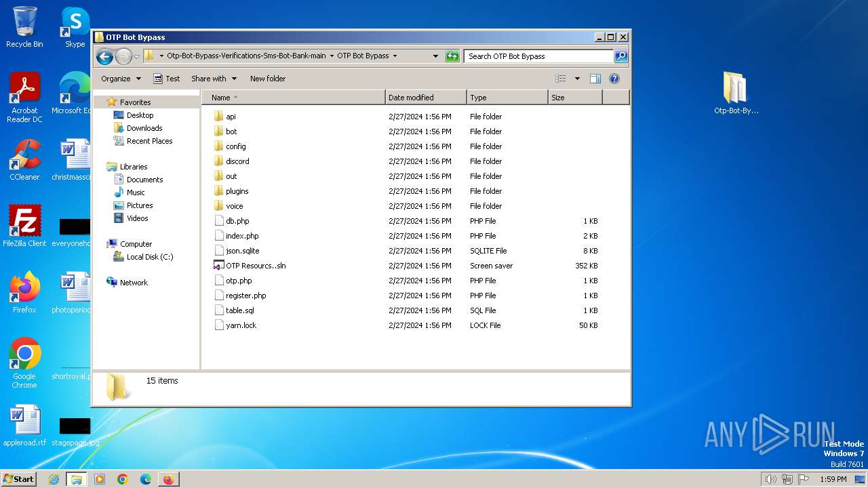This screenshot has height=488, width=868.
Task: Open the Documents library
Action: coord(144,180)
